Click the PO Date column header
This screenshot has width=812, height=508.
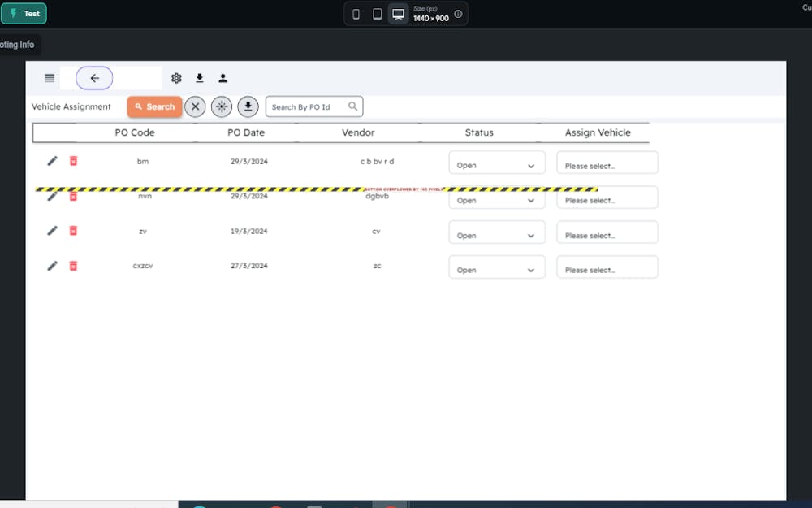(246, 132)
